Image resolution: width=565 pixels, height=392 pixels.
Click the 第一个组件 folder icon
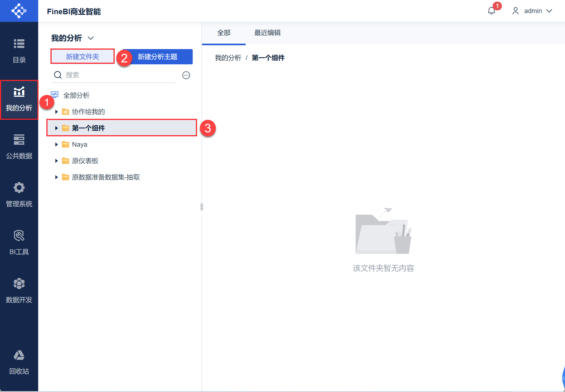pyautogui.click(x=66, y=128)
